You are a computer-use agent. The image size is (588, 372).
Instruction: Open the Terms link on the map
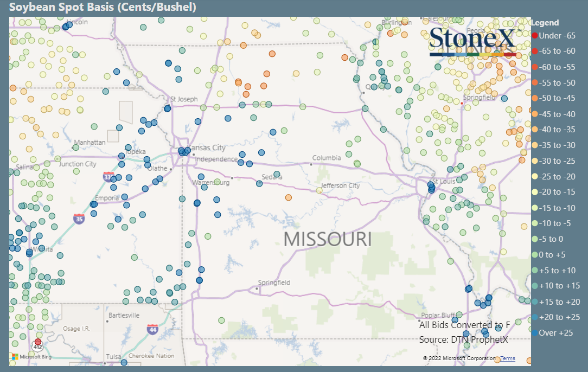pos(508,358)
